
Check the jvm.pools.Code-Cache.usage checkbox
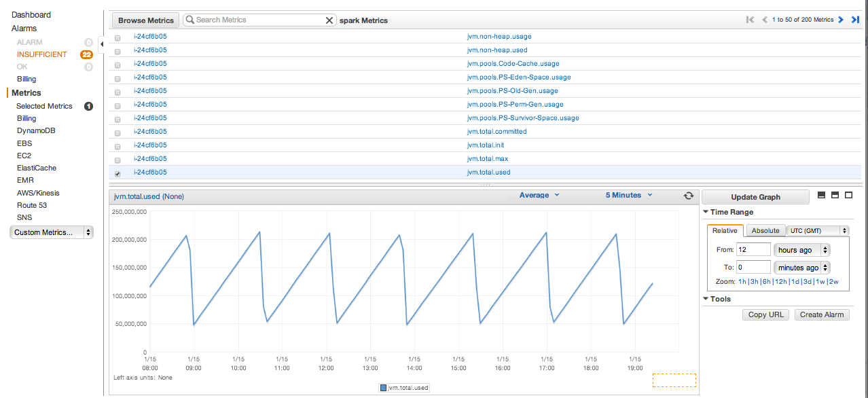click(x=117, y=65)
